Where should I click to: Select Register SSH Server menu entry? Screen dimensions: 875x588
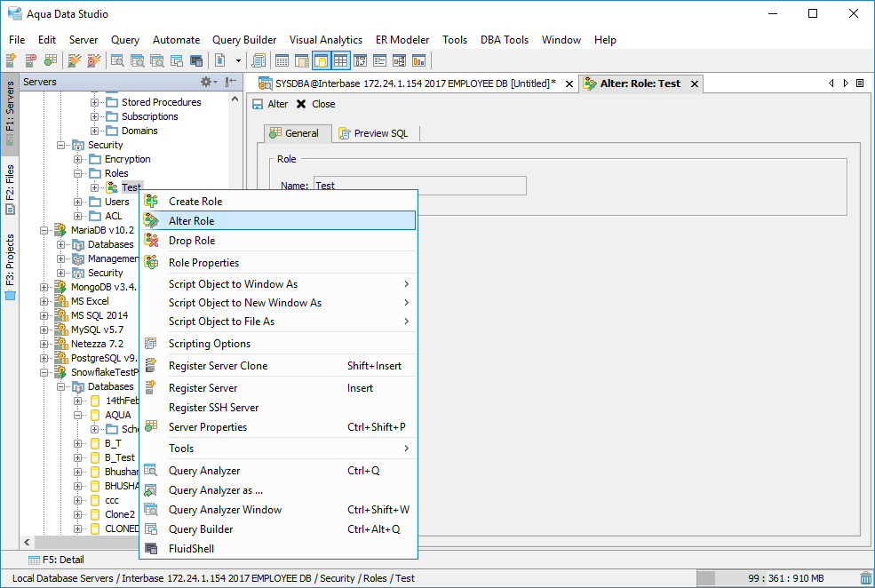(278, 408)
